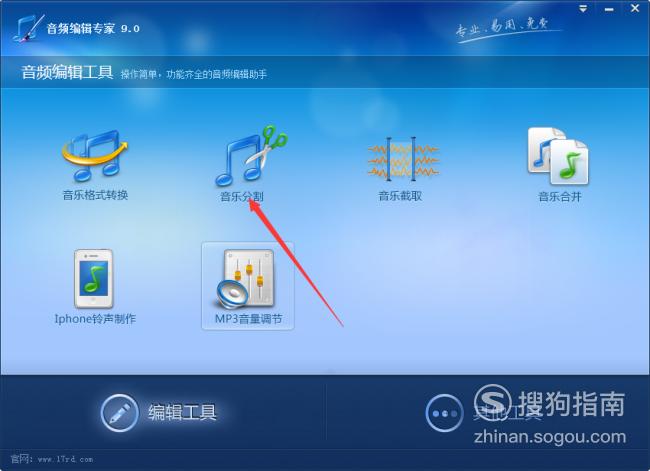Select the 音乐合并 merged files icon

pyautogui.click(x=558, y=156)
